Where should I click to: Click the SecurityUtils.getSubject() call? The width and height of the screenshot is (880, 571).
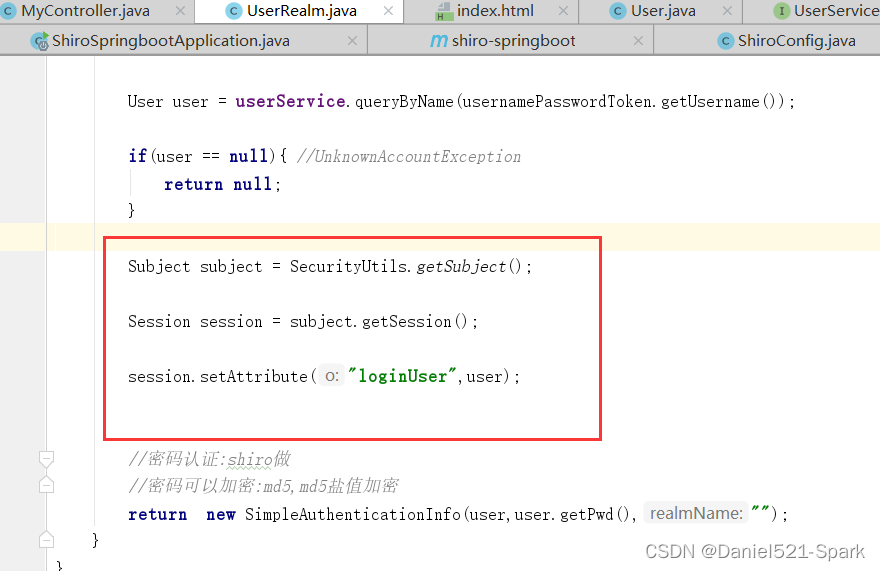(x=406, y=266)
